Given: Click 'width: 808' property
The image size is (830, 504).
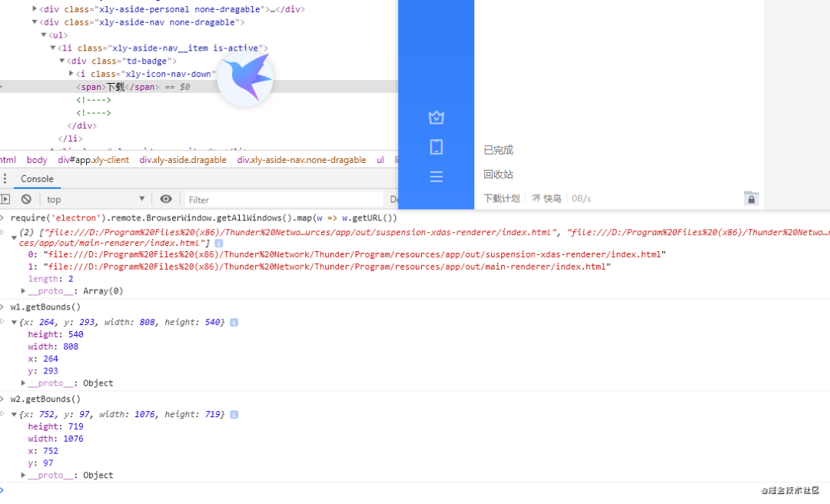Looking at the screenshot, I should click(x=53, y=346).
